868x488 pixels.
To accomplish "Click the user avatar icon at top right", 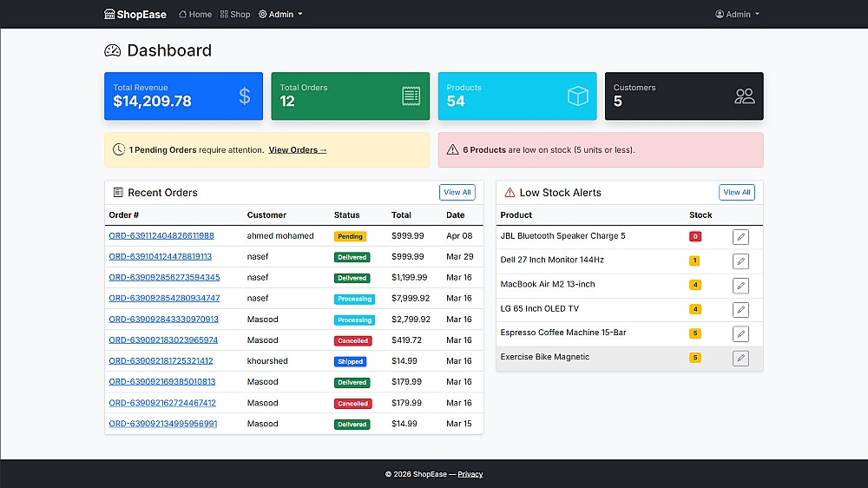I will click(x=719, y=15).
